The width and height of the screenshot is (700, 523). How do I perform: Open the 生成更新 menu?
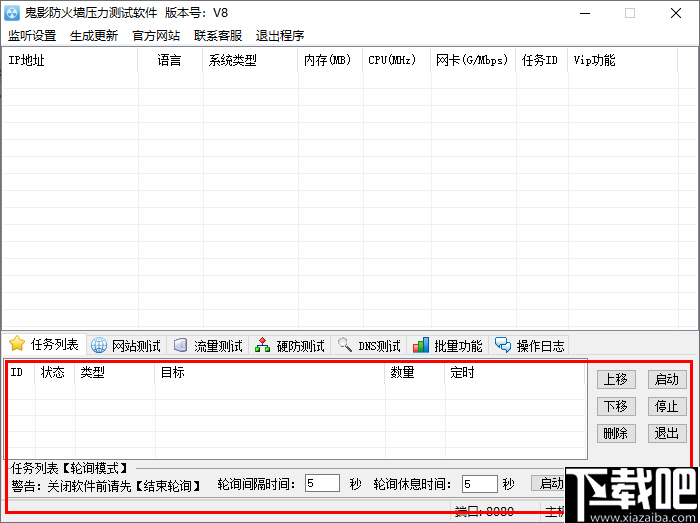coord(94,36)
